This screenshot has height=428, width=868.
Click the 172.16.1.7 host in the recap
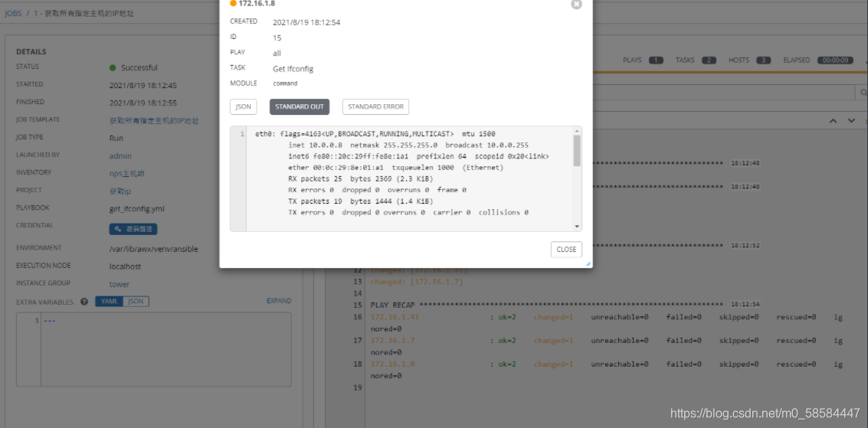click(392, 341)
